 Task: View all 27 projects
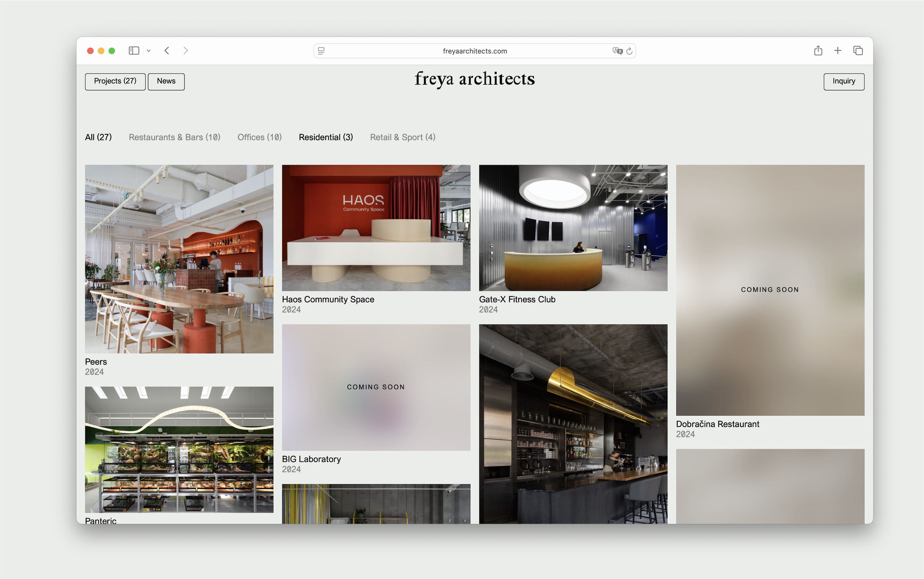98,137
